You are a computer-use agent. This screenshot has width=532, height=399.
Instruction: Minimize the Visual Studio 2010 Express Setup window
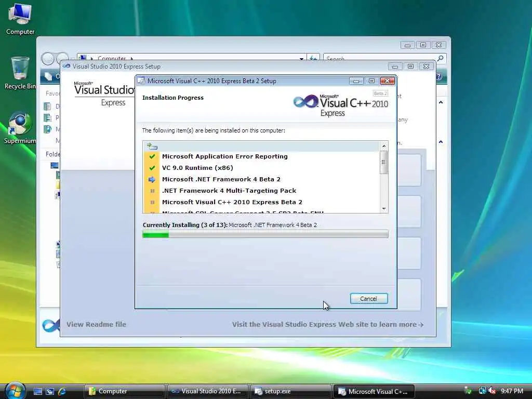coord(395,66)
